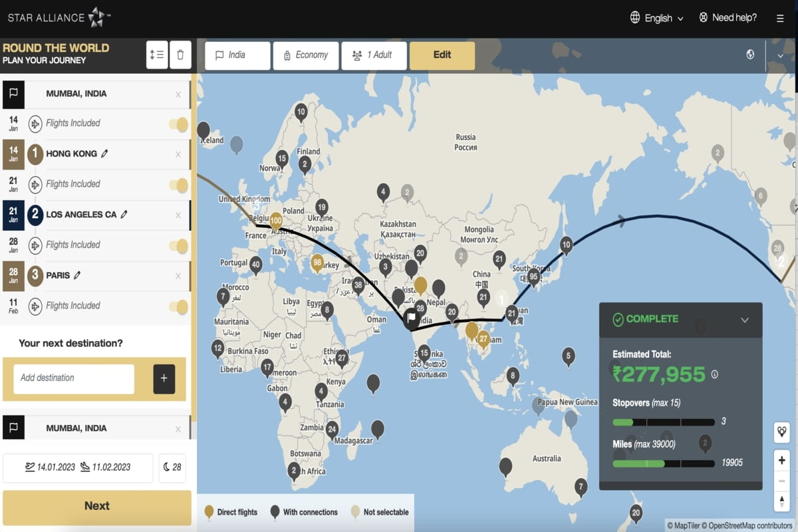Open the hamburger menu in the header
The image size is (798, 532).
(779, 19)
